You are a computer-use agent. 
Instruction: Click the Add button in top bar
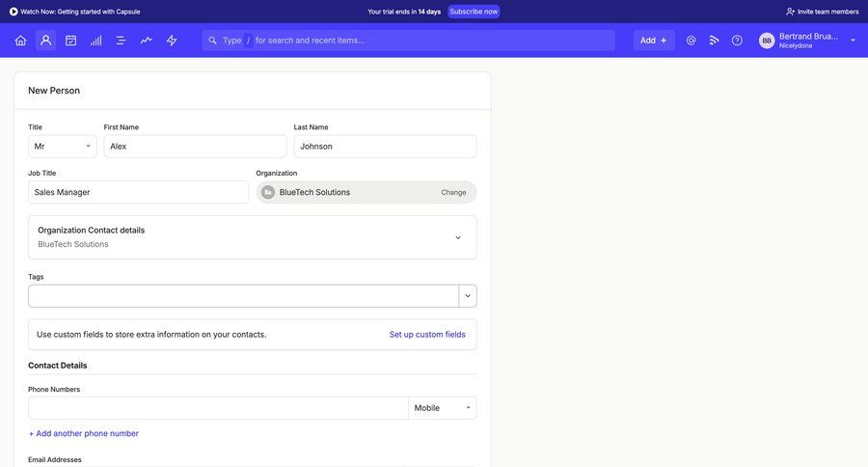point(653,41)
